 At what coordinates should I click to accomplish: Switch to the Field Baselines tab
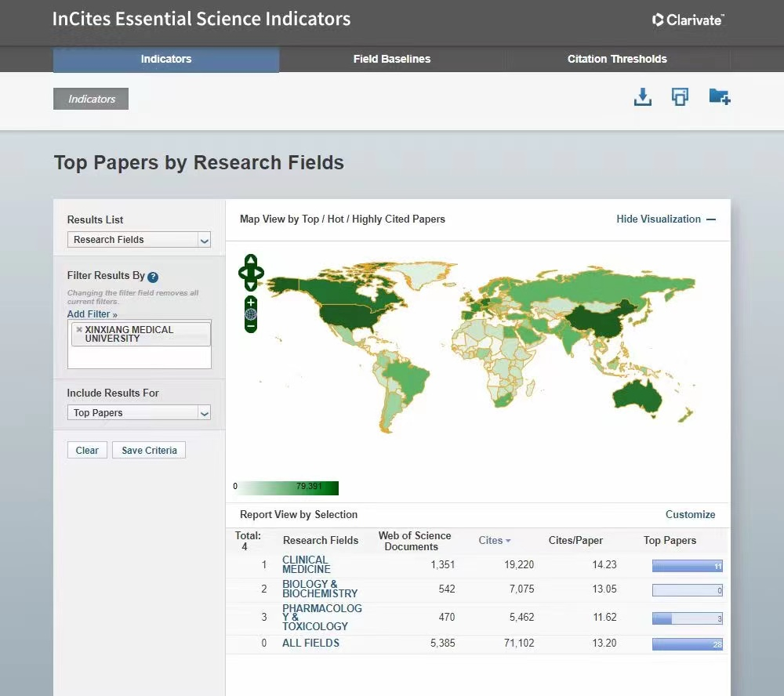[391, 59]
